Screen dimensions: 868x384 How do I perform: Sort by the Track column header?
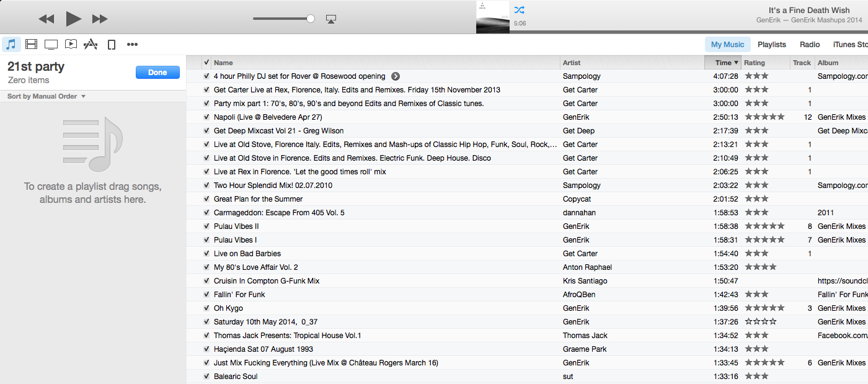click(802, 63)
